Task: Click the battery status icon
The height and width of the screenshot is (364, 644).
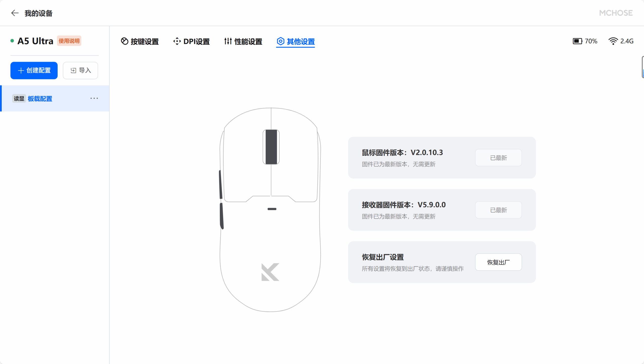Action: (577, 41)
